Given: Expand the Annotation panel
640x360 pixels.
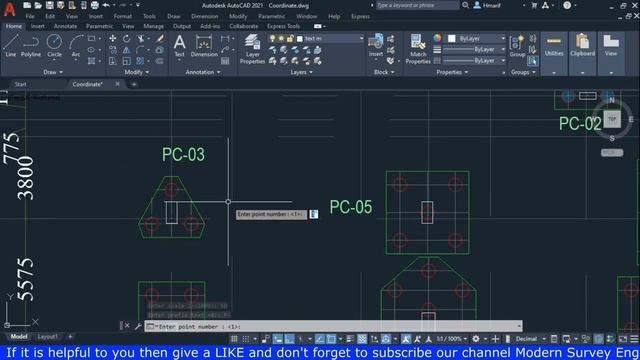Looking at the screenshot, I should (x=203, y=72).
